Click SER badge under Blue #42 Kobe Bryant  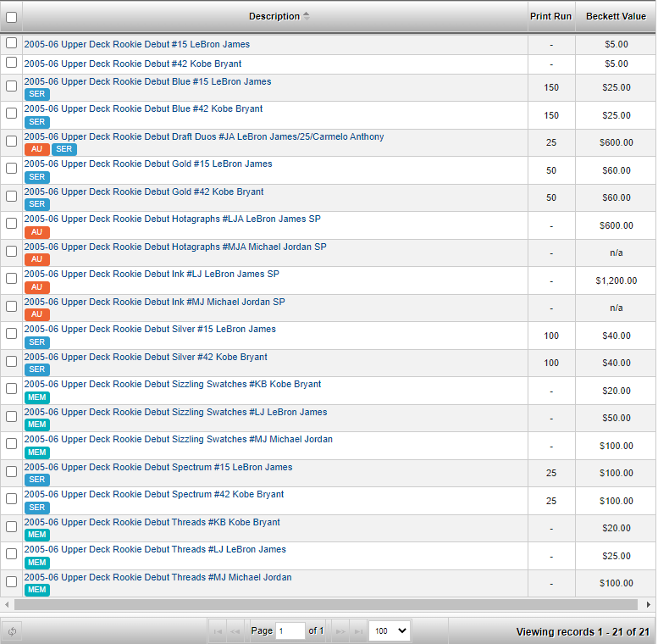(37, 122)
